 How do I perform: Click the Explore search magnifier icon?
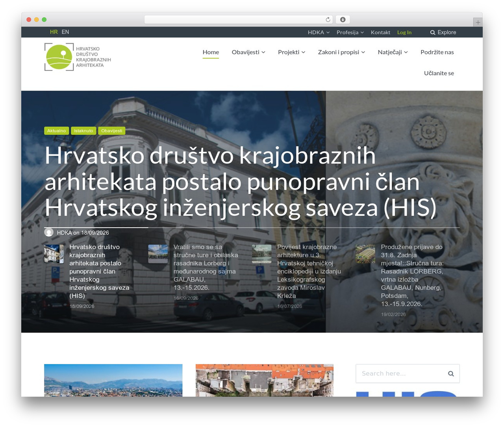(x=433, y=32)
